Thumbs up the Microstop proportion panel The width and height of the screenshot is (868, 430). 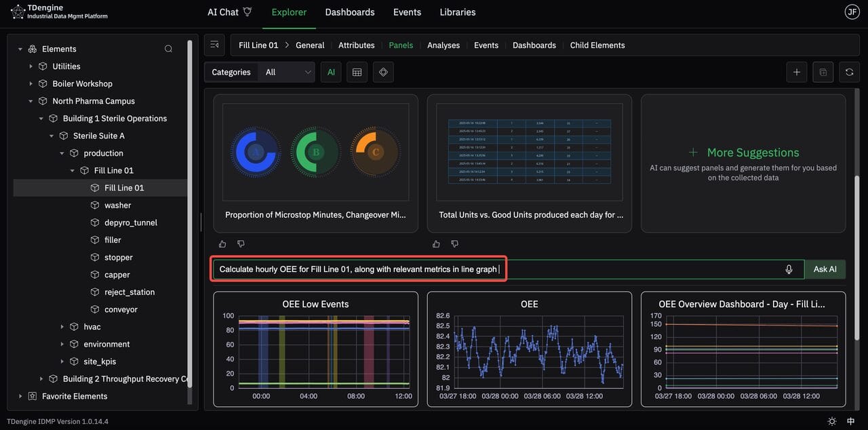point(222,244)
